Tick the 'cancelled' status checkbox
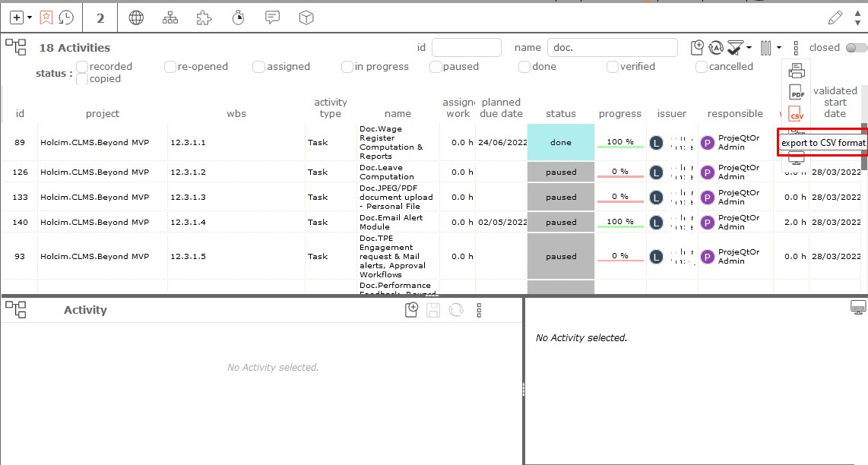 coord(702,67)
